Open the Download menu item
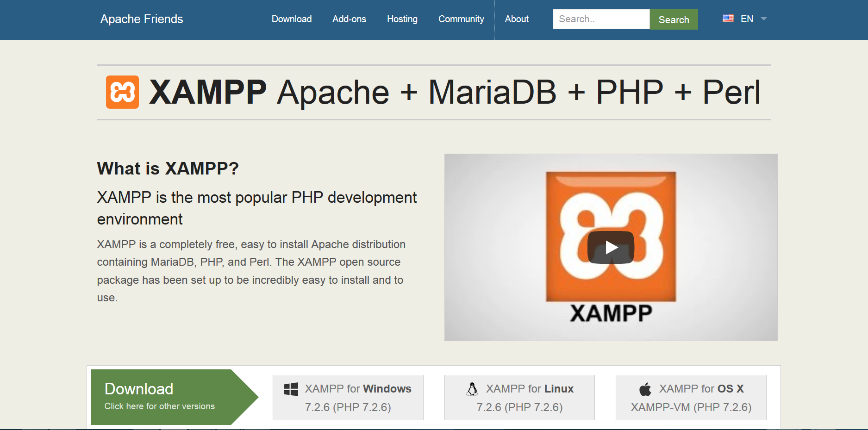The image size is (868, 430). point(291,19)
